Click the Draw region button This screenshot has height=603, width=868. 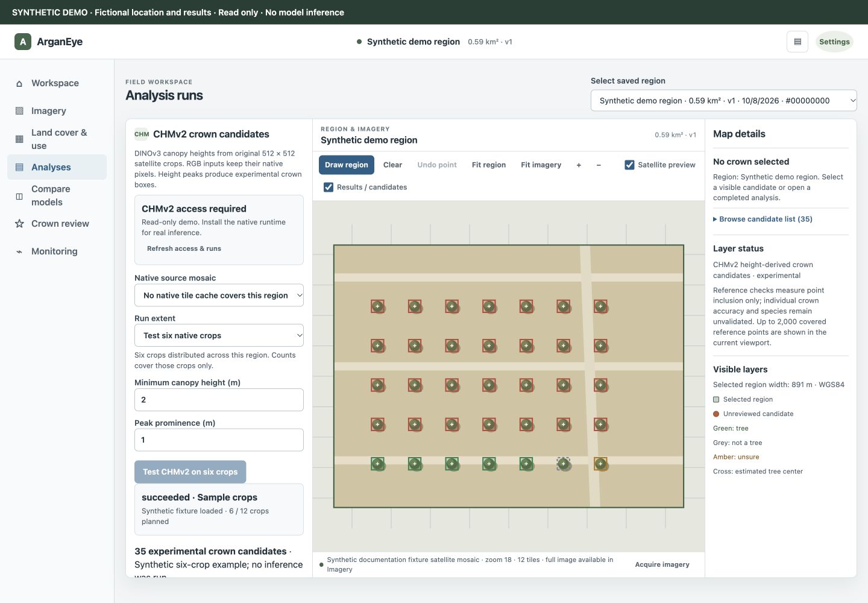(x=347, y=165)
